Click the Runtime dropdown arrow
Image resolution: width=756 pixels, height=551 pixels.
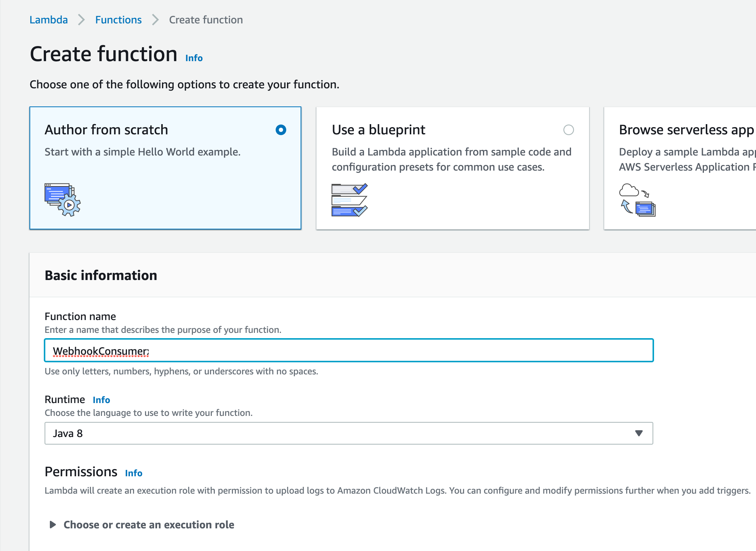click(639, 433)
